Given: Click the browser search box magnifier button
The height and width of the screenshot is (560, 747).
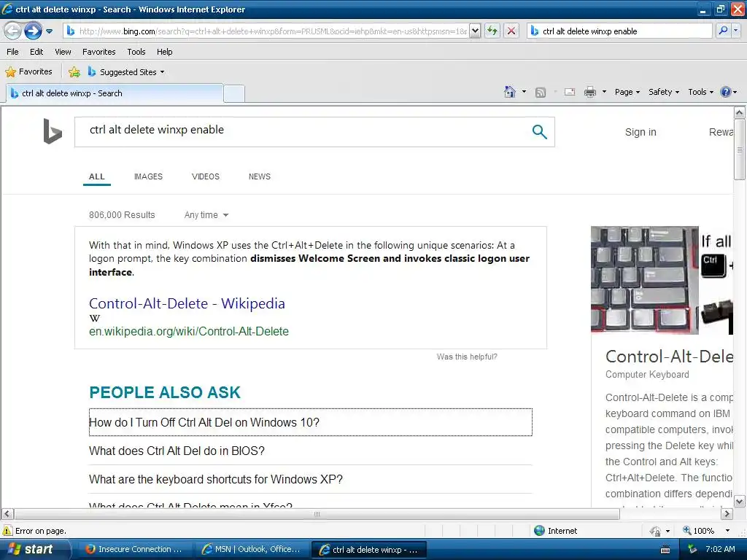Looking at the screenshot, I should (723, 31).
